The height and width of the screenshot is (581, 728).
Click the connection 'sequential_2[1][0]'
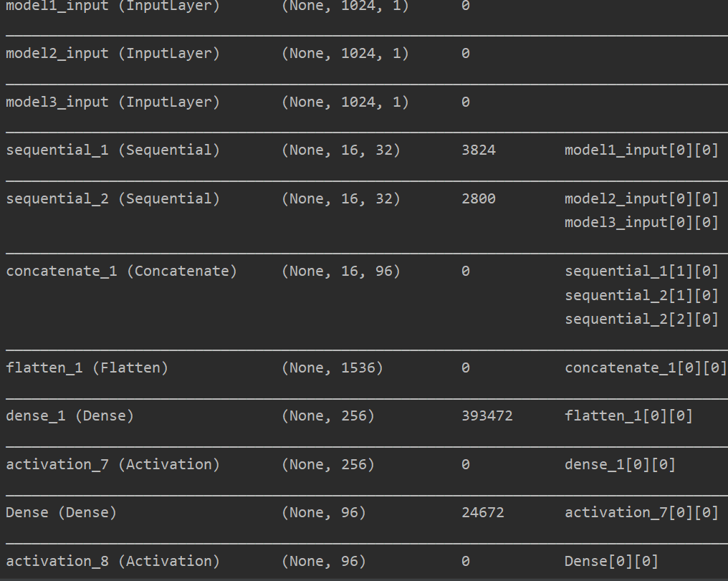pyautogui.click(x=641, y=295)
